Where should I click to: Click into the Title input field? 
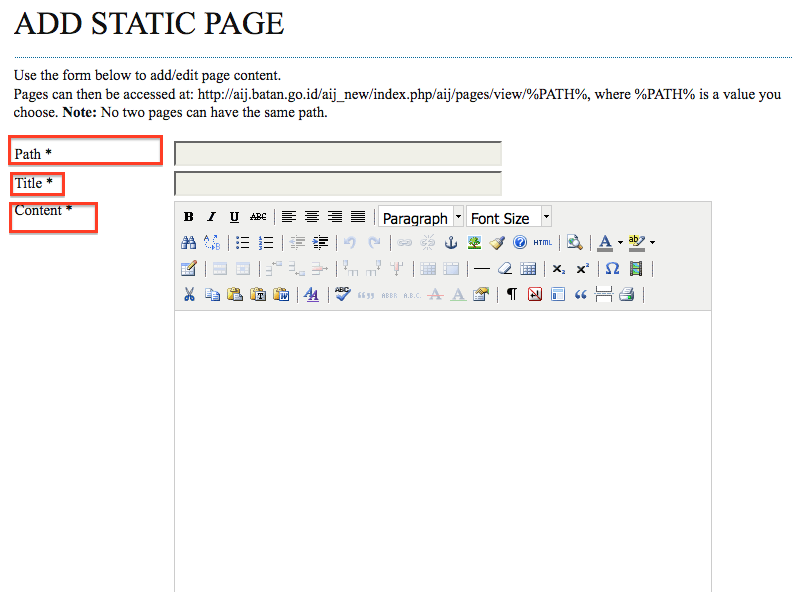coord(337,184)
